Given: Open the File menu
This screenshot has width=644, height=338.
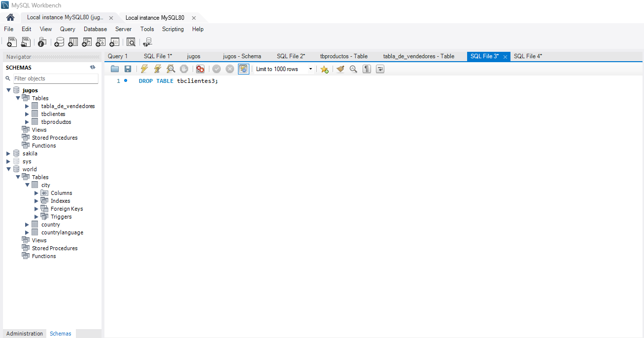Looking at the screenshot, I should [x=9, y=29].
